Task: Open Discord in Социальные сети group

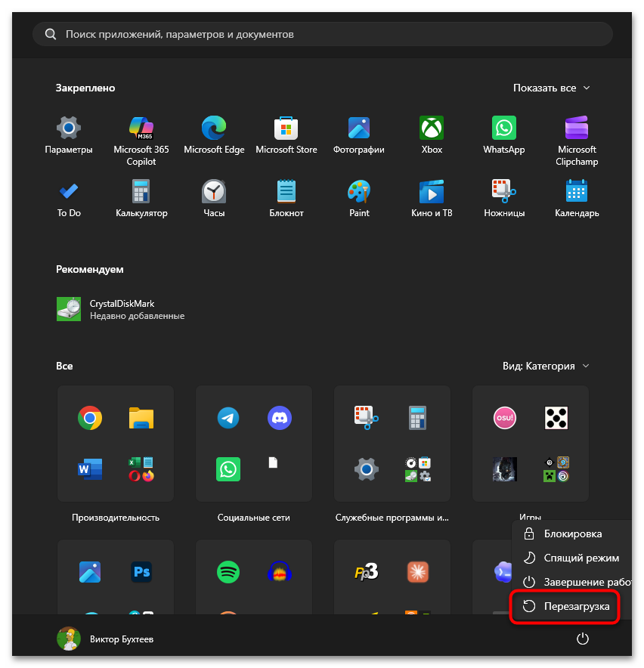Action: click(x=279, y=418)
